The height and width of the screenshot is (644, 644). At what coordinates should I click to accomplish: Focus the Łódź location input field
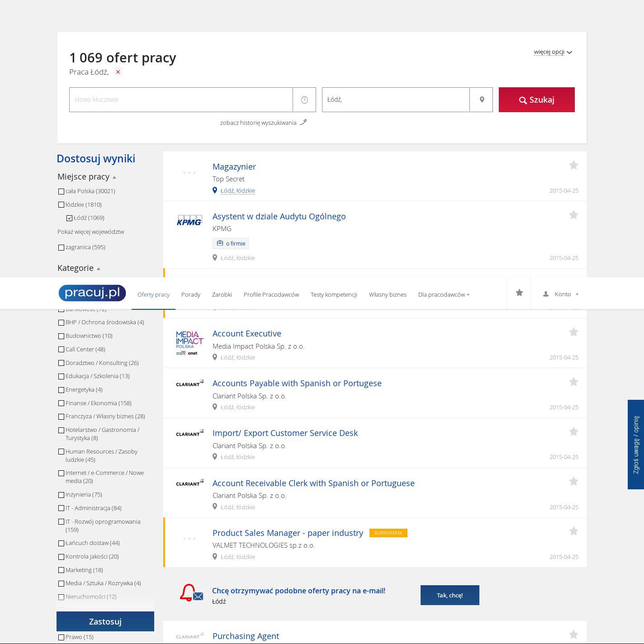point(396,99)
